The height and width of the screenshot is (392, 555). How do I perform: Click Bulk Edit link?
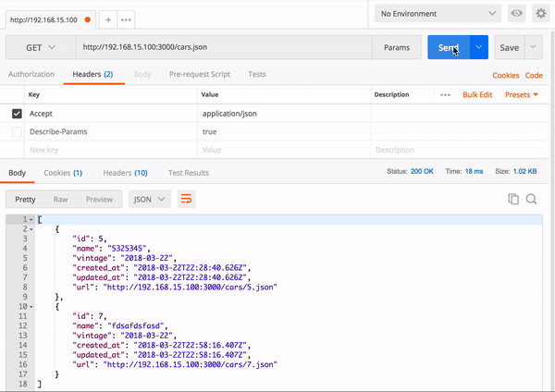(x=477, y=95)
